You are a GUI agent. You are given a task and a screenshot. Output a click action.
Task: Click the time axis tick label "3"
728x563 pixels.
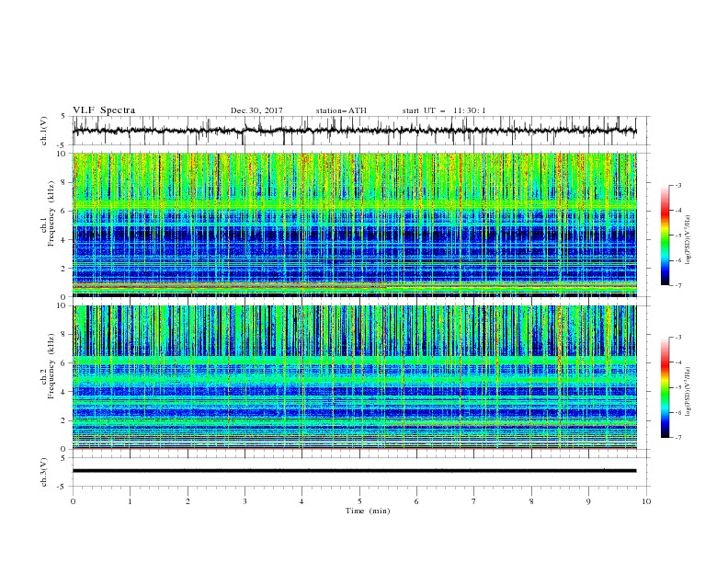(245, 501)
